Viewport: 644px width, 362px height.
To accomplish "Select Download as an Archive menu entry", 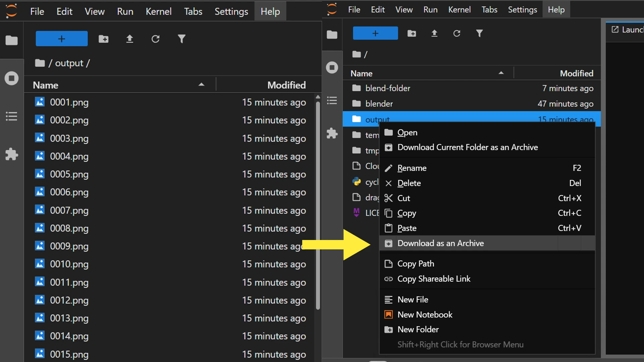I will (x=440, y=243).
